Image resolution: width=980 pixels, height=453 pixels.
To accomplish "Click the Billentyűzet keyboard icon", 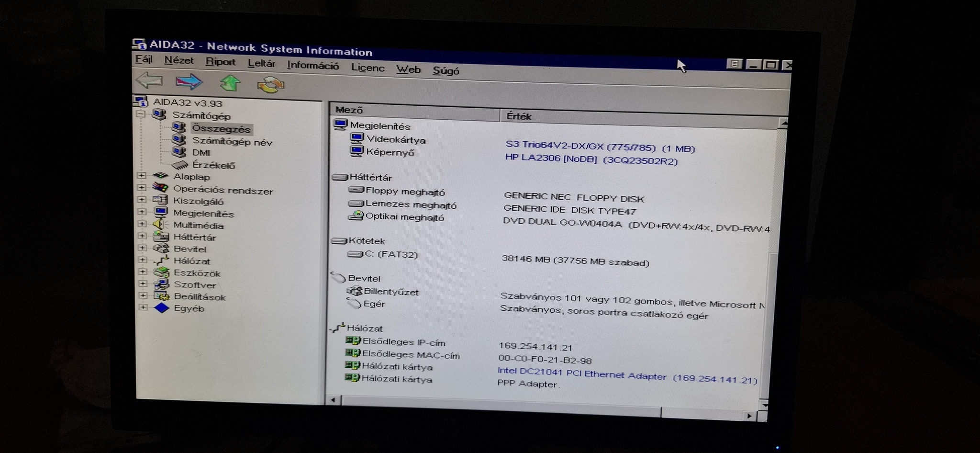I will click(x=354, y=291).
